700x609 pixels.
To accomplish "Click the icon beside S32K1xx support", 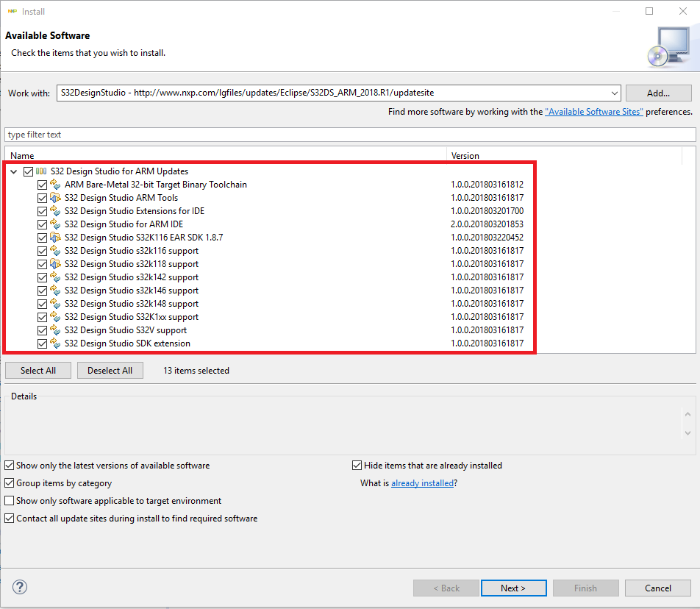I will click(55, 317).
